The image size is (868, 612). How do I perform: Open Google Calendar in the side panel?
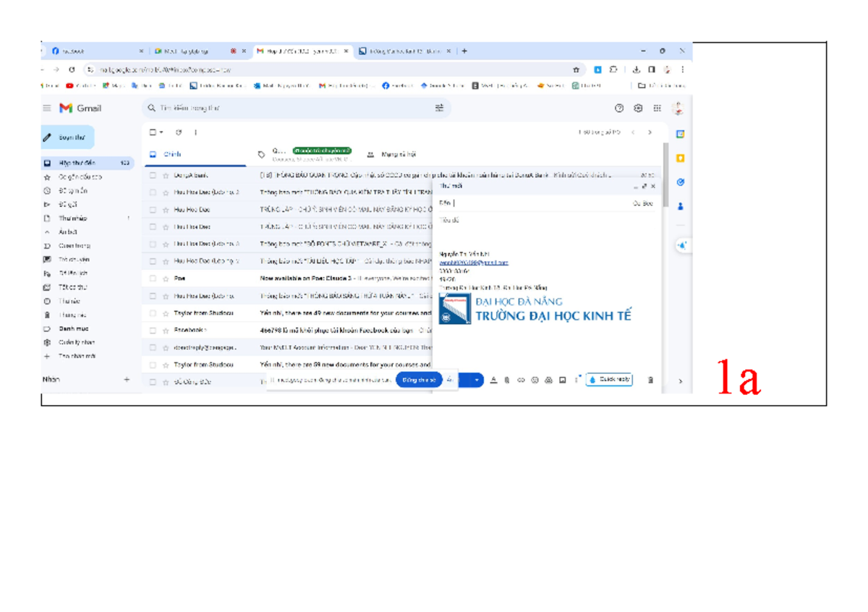680,135
